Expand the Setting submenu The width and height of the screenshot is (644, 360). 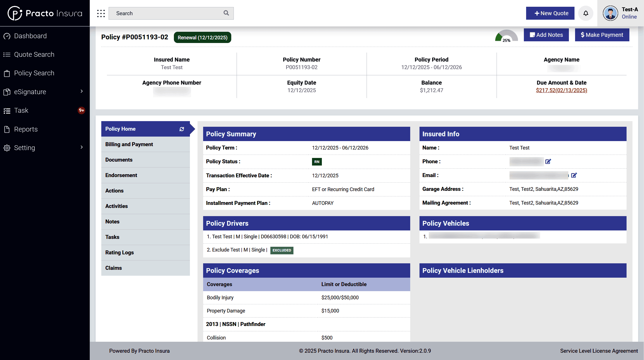click(82, 148)
